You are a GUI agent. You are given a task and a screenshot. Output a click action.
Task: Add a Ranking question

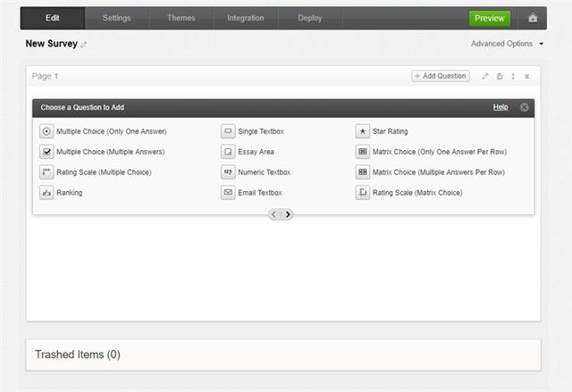click(68, 193)
